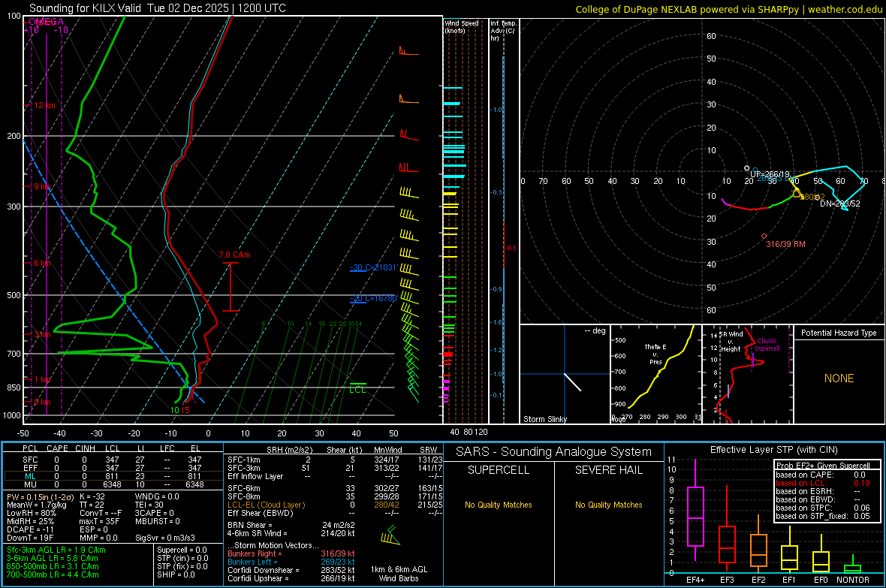
Task: Click the 'Theta-E v. Pres' label
Action: (655, 354)
